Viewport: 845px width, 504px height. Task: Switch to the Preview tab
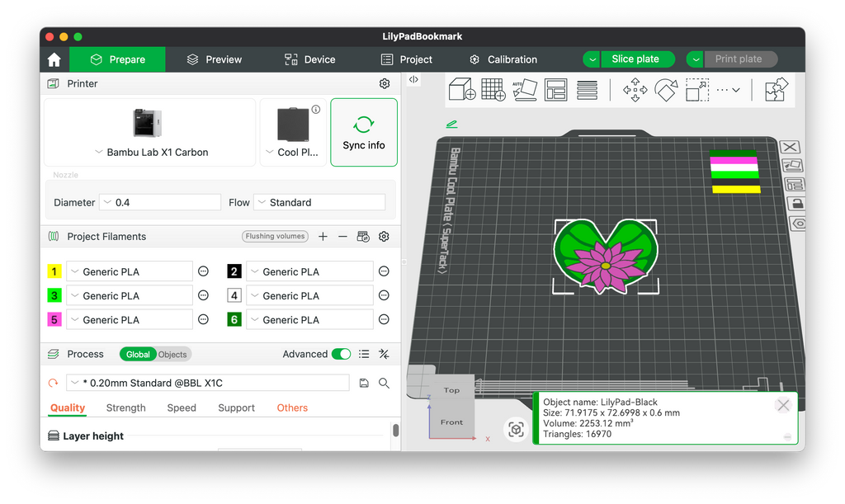click(x=214, y=59)
